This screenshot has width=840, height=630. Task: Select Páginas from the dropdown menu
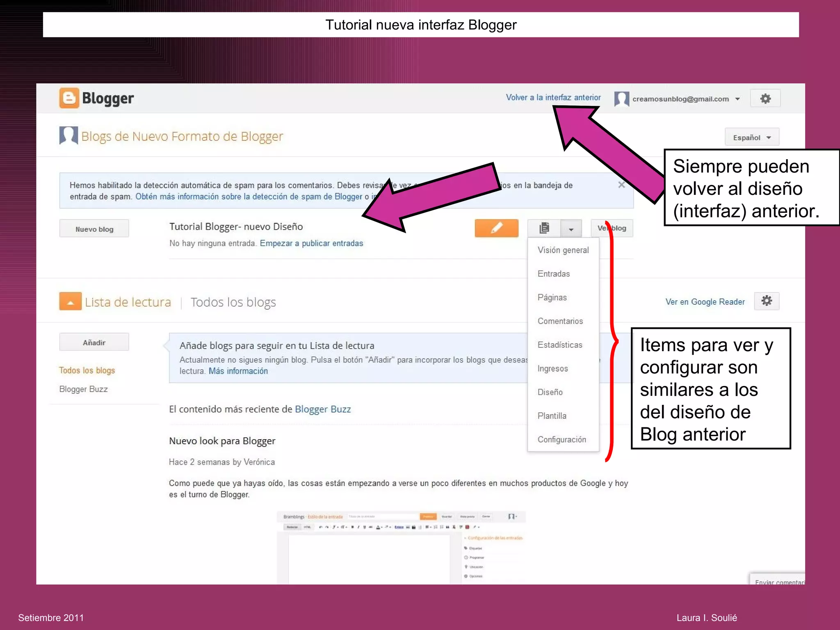[563, 297]
